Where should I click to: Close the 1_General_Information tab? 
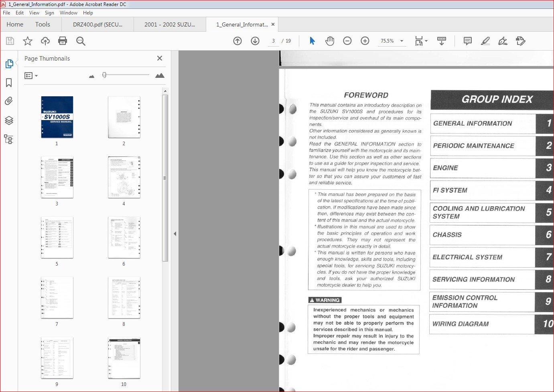[273, 24]
